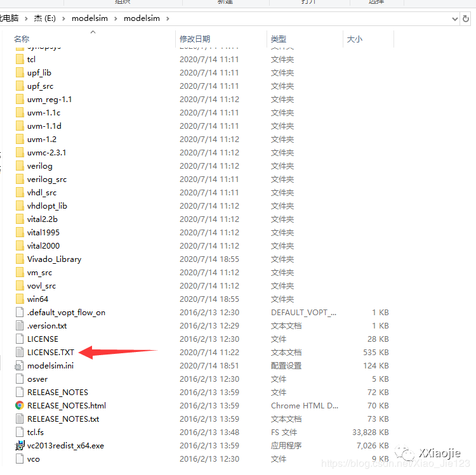Click the tcl folder icon
The height and width of the screenshot is (475, 476).
pos(20,59)
